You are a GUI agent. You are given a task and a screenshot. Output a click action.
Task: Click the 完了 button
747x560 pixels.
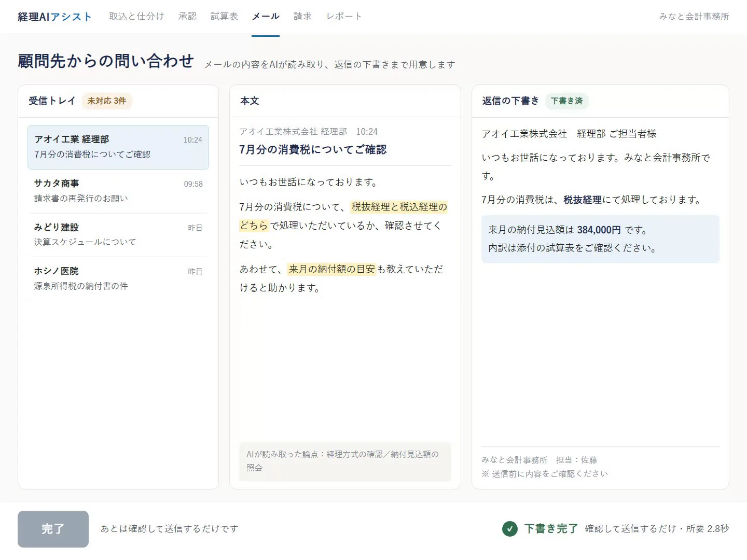[x=53, y=529]
